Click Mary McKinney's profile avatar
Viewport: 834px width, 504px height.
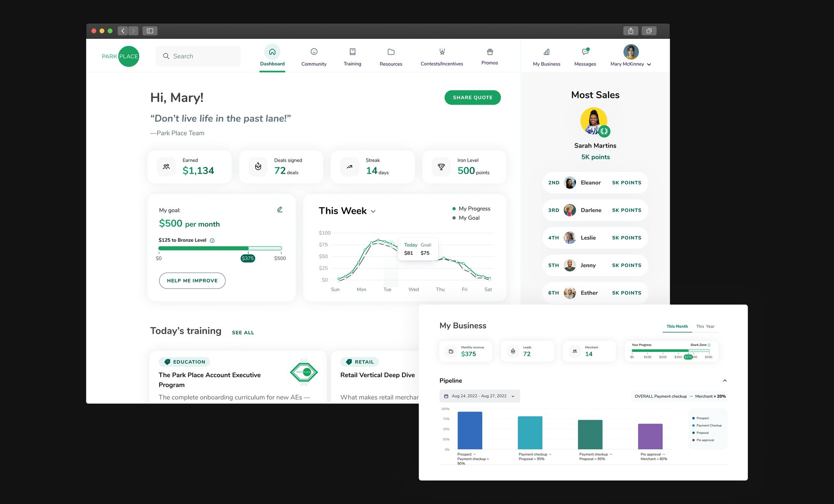click(x=631, y=52)
